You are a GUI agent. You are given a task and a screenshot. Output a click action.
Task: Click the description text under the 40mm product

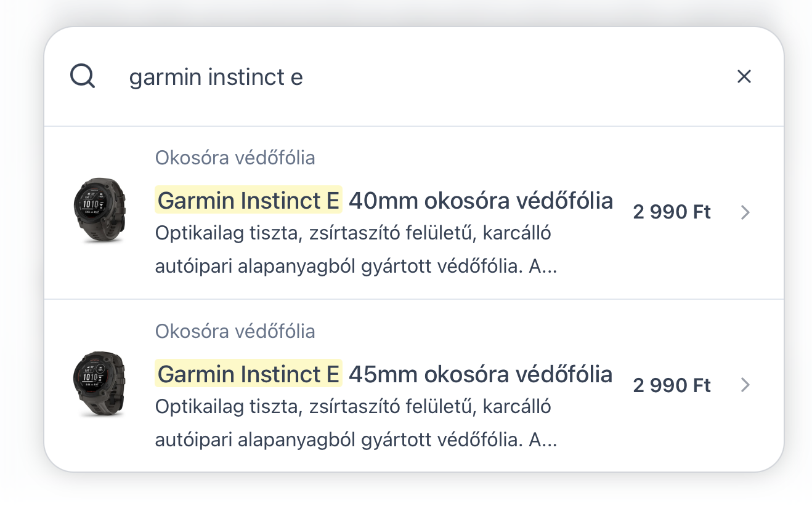(x=356, y=251)
